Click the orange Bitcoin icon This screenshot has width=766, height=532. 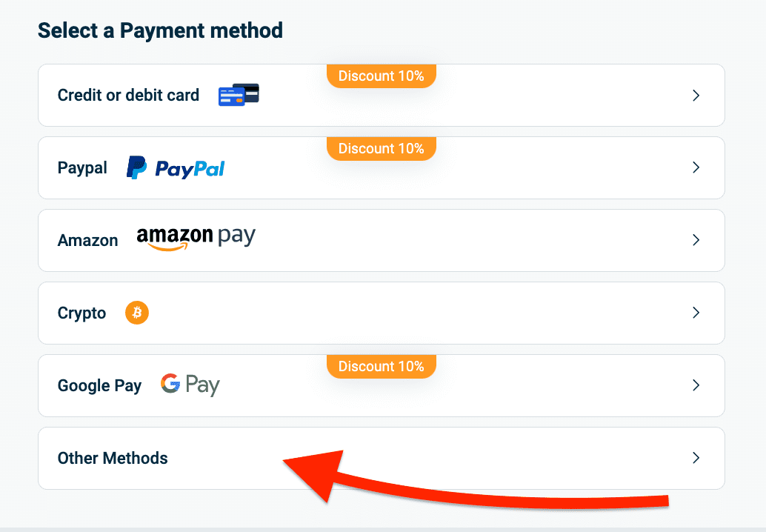pyautogui.click(x=137, y=313)
